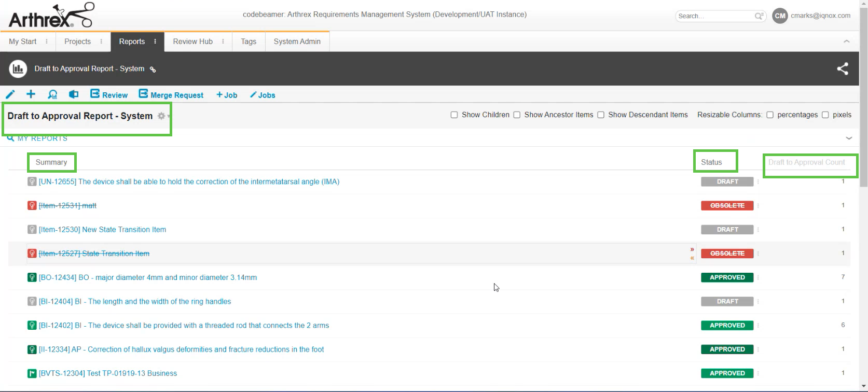The image size is (868, 392).
Task: Click the CM user avatar icon
Action: click(780, 16)
